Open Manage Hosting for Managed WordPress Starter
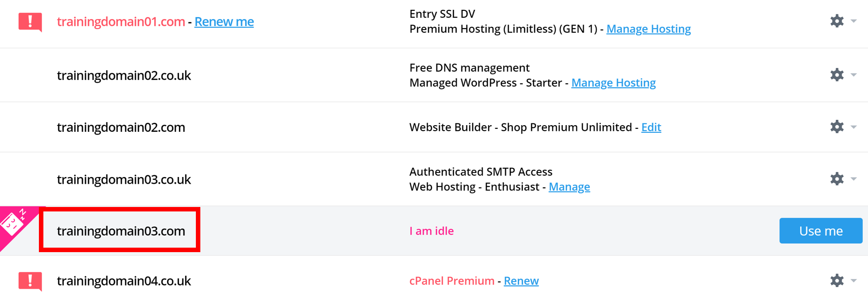Viewport: 868px width, 308px height. pos(614,83)
